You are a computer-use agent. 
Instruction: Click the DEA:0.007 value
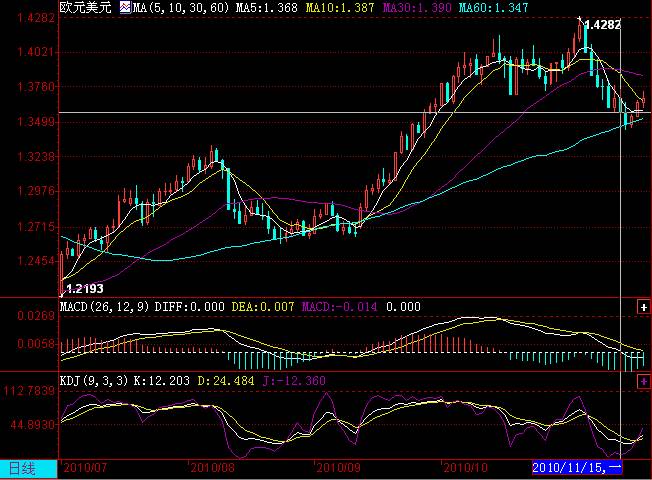tap(263, 307)
